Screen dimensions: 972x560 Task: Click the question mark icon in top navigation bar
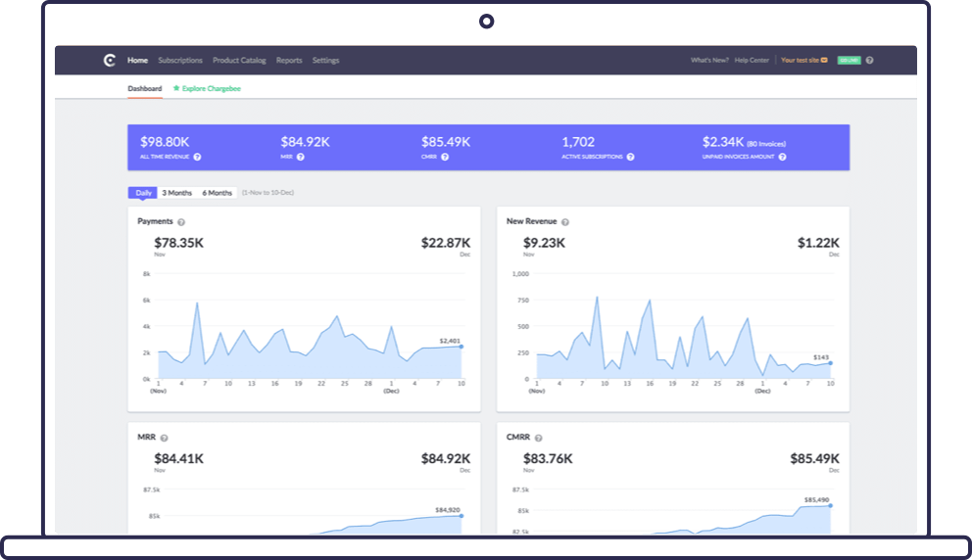[x=869, y=61]
